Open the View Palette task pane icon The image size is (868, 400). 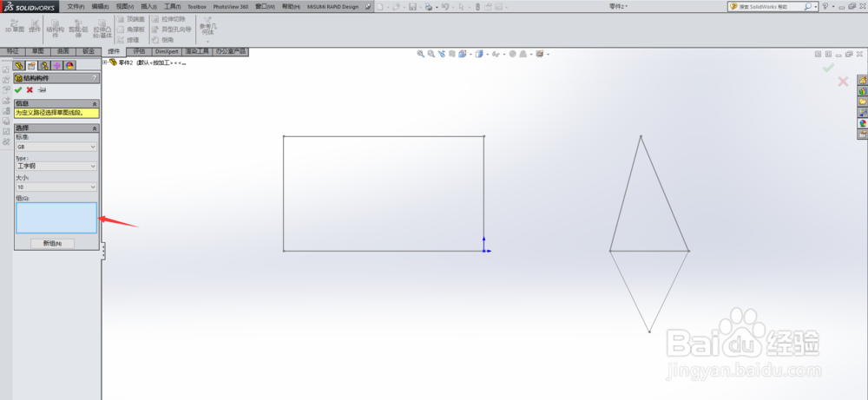(863, 112)
